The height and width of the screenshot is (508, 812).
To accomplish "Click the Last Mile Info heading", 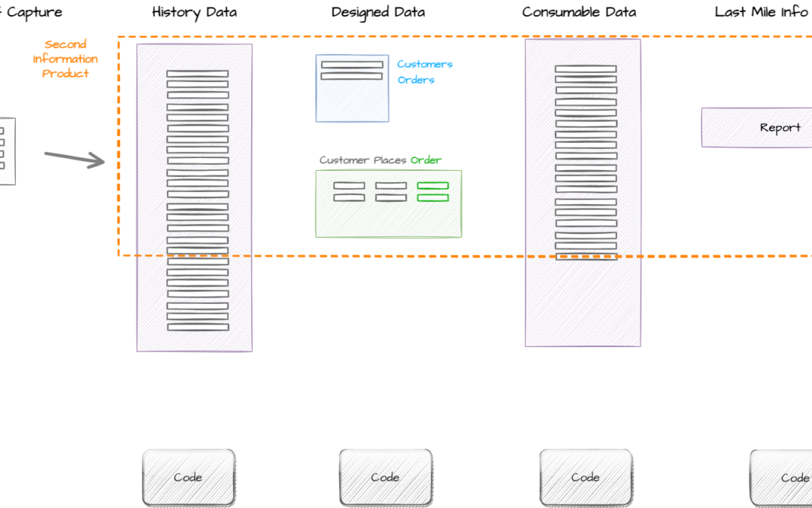I will tap(761, 12).
